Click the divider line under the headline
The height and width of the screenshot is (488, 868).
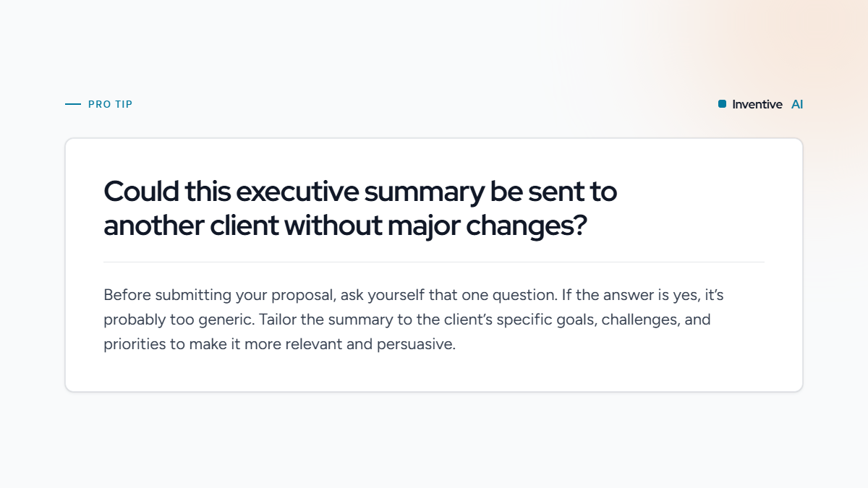[x=434, y=262]
